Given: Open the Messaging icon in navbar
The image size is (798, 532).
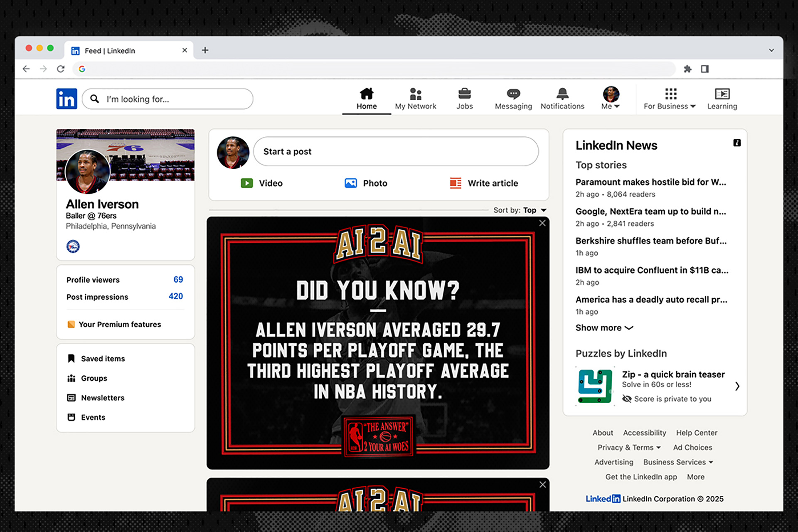Looking at the screenshot, I should (x=513, y=94).
